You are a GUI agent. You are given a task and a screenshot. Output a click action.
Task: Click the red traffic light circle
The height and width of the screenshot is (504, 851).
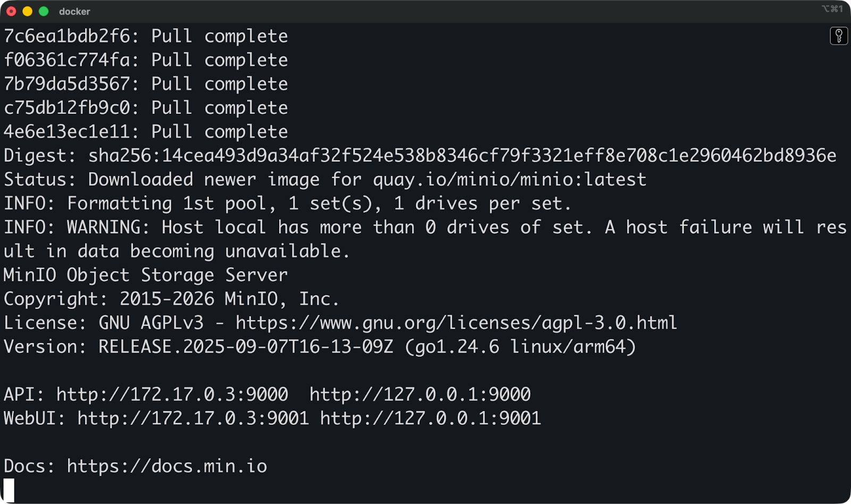click(x=11, y=11)
